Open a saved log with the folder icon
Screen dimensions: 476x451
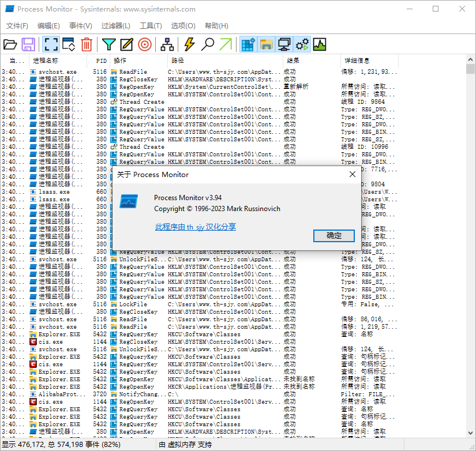point(10,44)
